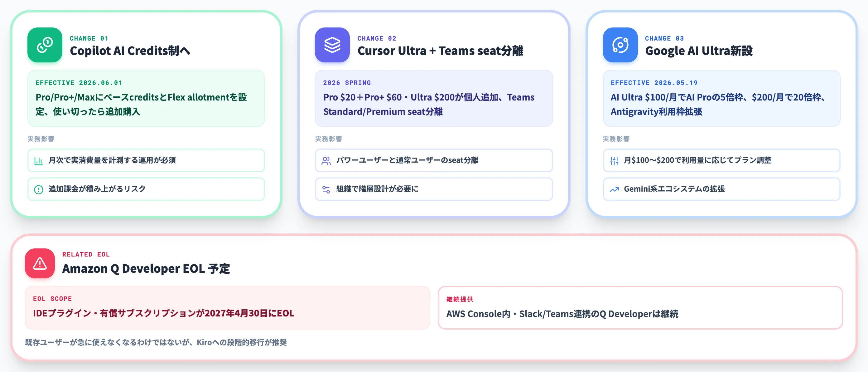Click AWS Console内・Slack/Teams連携 continuation text
The image size is (868, 372).
pos(562,314)
